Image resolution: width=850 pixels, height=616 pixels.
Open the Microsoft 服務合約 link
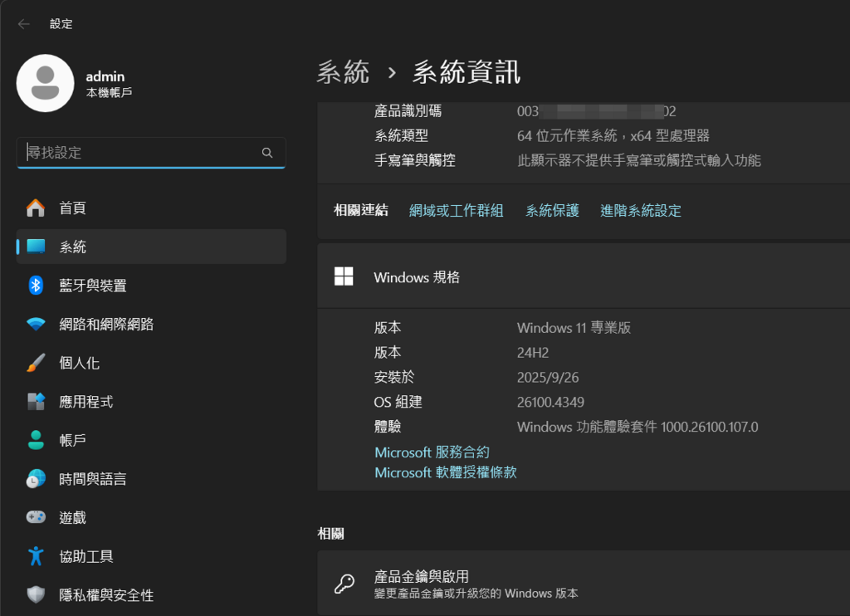pyautogui.click(x=432, y=452)
